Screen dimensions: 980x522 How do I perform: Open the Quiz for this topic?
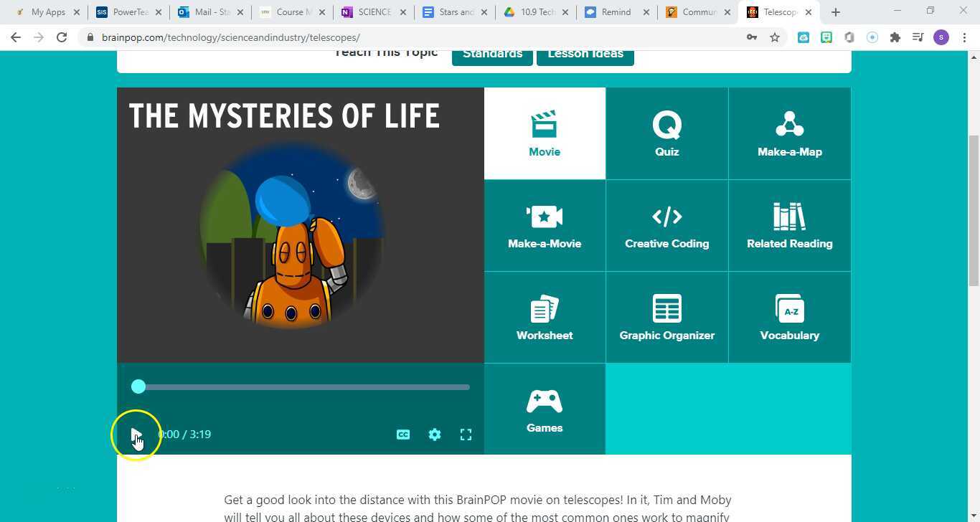(x=666, y=133)
